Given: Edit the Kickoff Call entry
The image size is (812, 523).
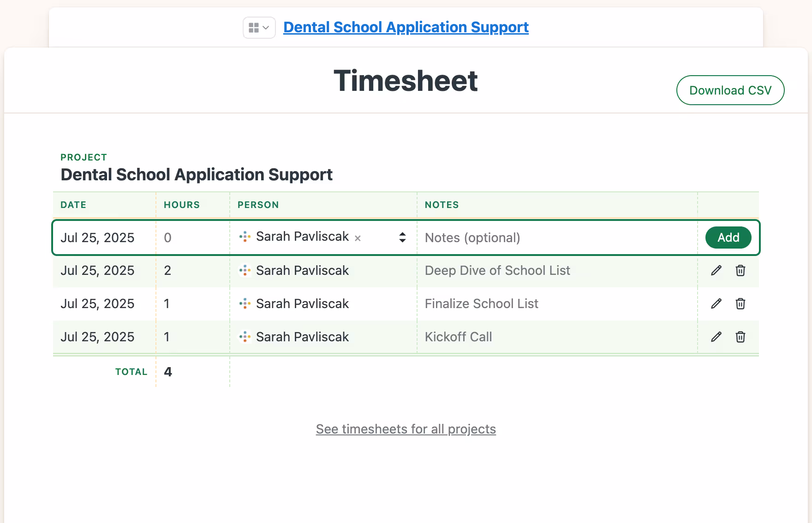Looking at the screenshot, I should click(x=716, y=337).
